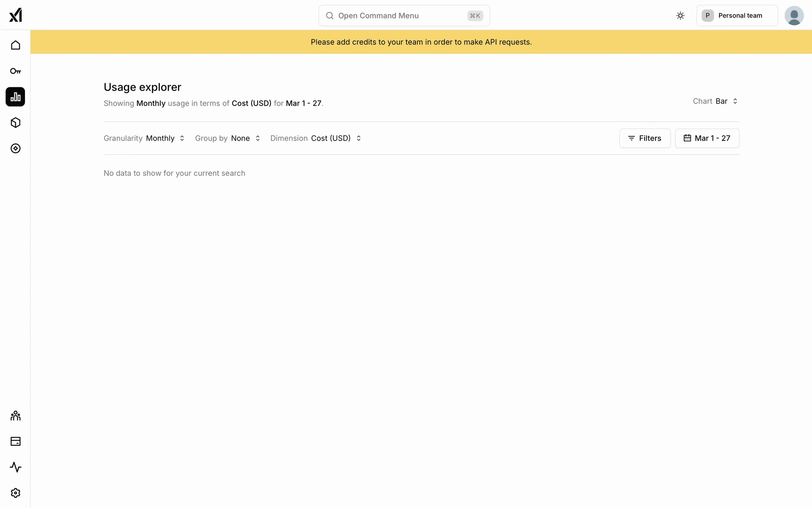Click the xAI logo icon

[x=16, y=15]
